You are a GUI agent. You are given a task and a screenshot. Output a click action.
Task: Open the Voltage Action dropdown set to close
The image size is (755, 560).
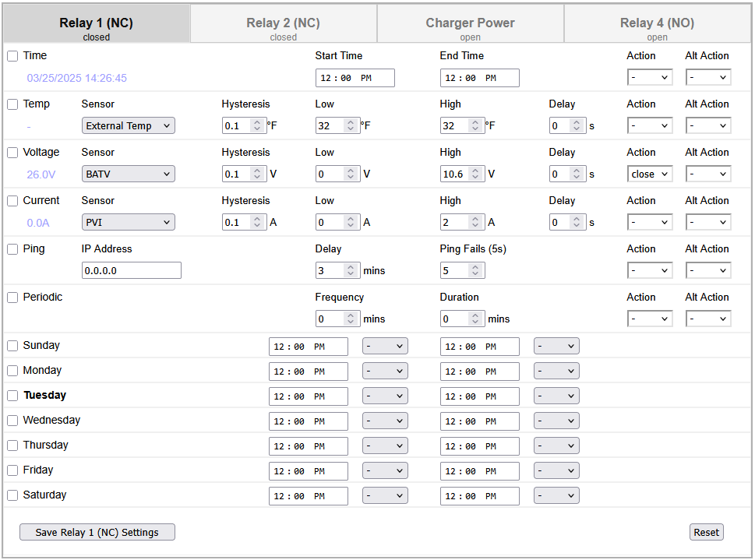(x=650, y=174)
